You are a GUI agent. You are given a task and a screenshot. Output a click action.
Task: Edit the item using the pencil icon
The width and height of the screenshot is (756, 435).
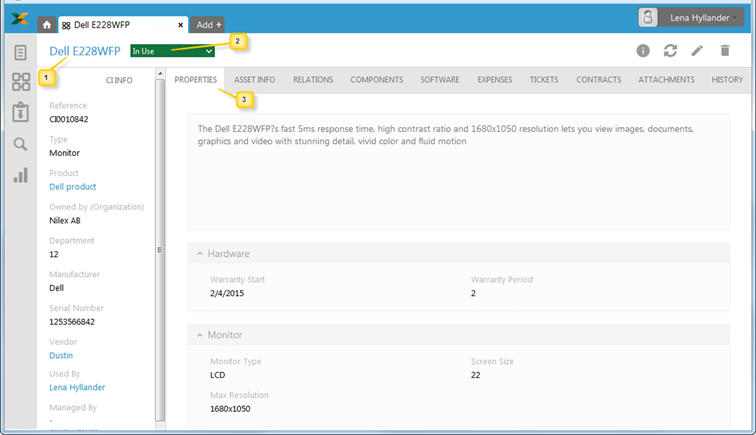[697, 51]
